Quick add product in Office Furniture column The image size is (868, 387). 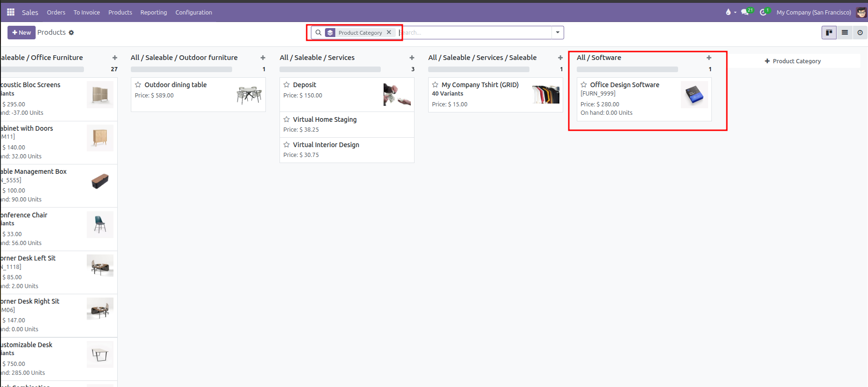click(115, 58)
